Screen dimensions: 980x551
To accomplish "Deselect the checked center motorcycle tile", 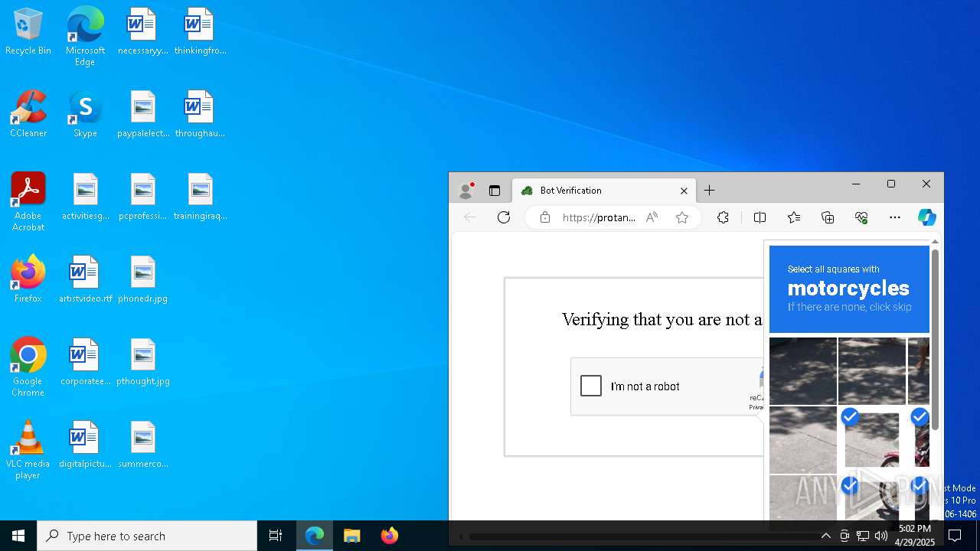I will [x=872, y=439].
